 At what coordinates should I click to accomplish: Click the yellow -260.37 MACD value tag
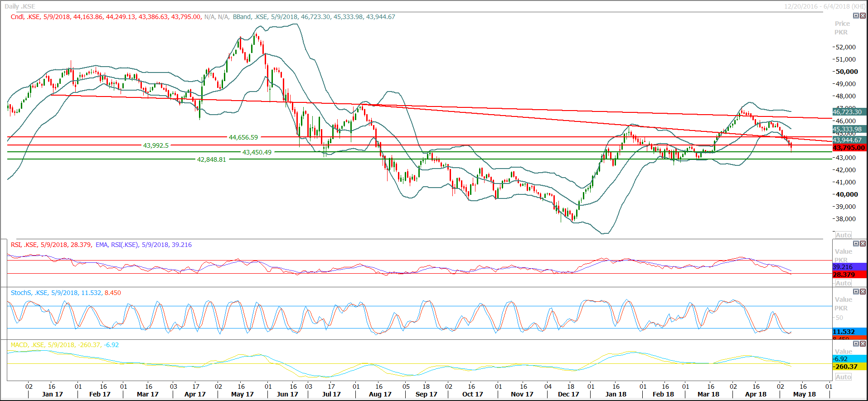pos(849,367)
